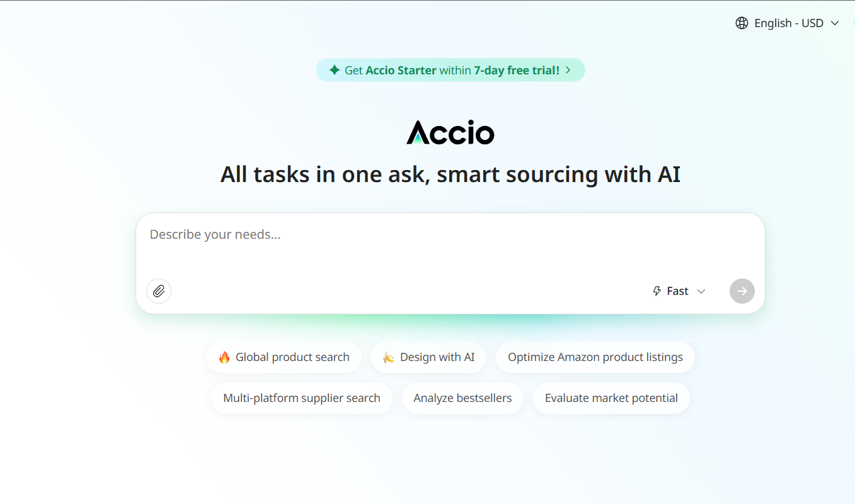The image size is (855, 504).
Task: Choose Evaluate market potential
Action: (x=611, y=398)
